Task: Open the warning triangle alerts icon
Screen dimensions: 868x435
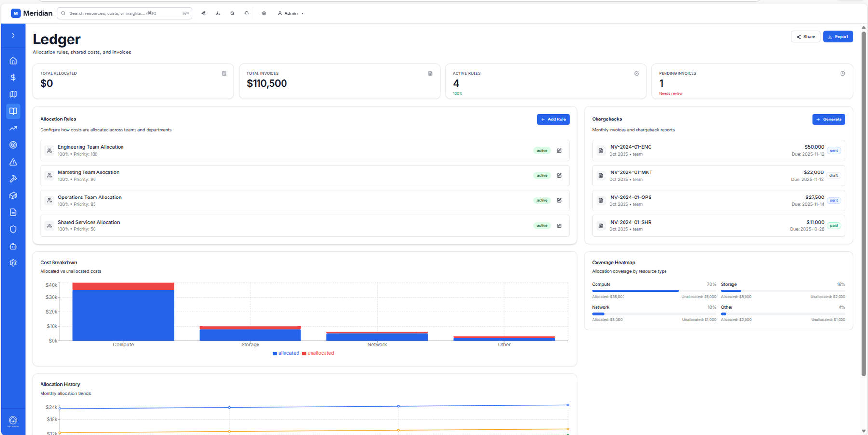Action: 13,162
